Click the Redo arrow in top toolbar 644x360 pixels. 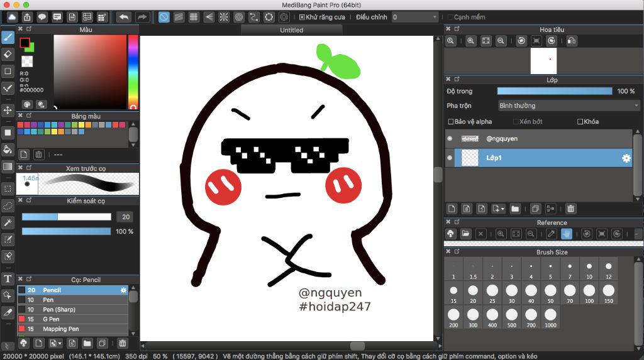click(x=142, y=17)
